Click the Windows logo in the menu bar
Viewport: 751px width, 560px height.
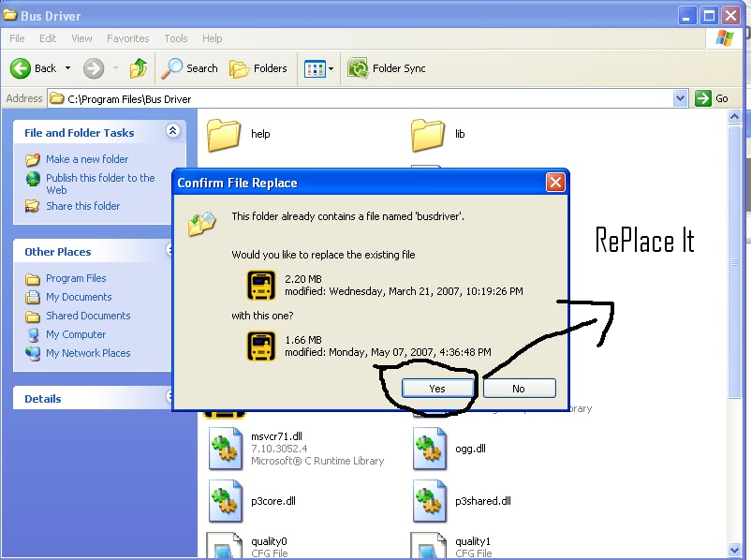(724, 38)
